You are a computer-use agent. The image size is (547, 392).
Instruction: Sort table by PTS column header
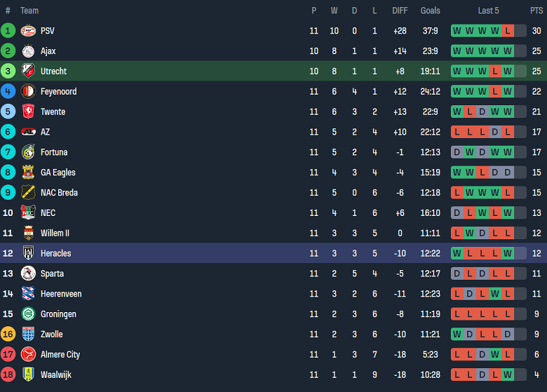(x=536, y=11)
